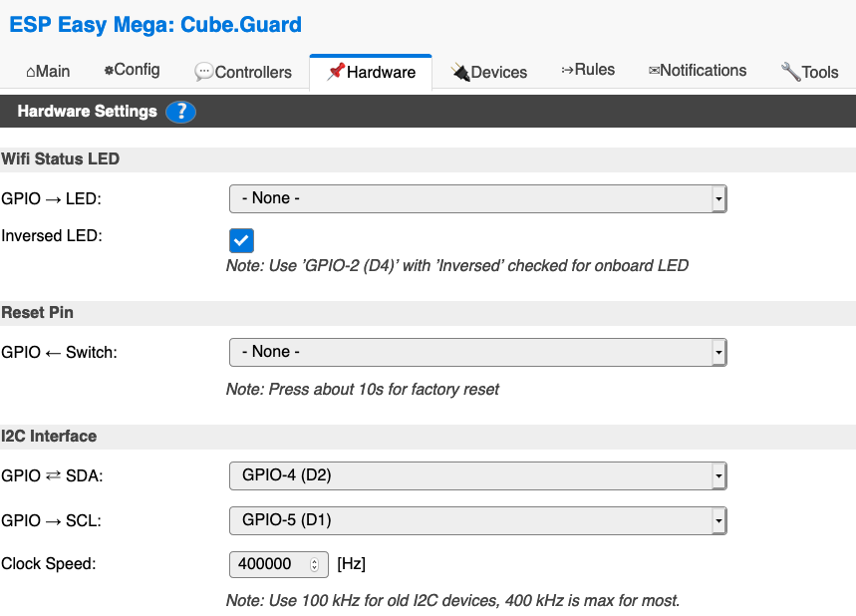
Task: Go to the Devices tab with plug icon
Action: (x=488, y=72)
